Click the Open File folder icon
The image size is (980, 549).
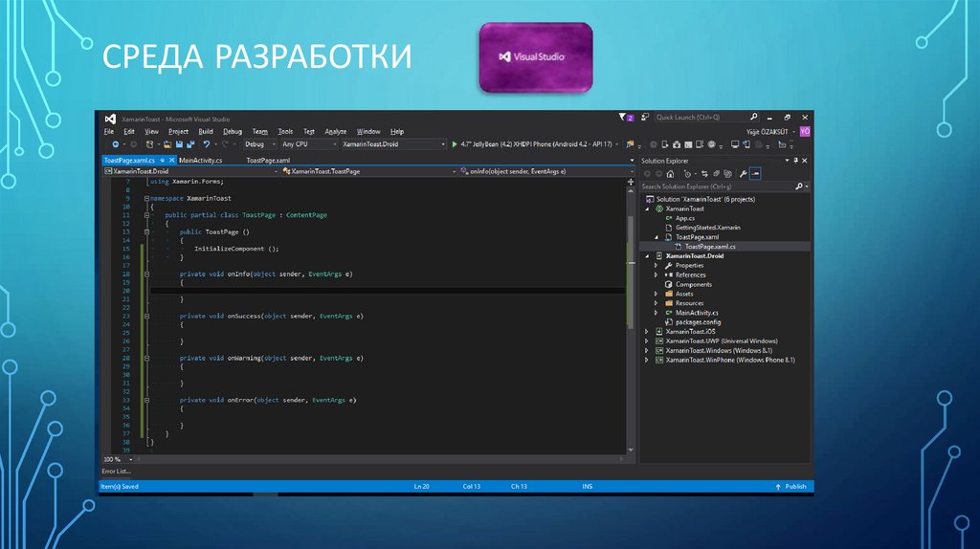(x=167, y=144)
